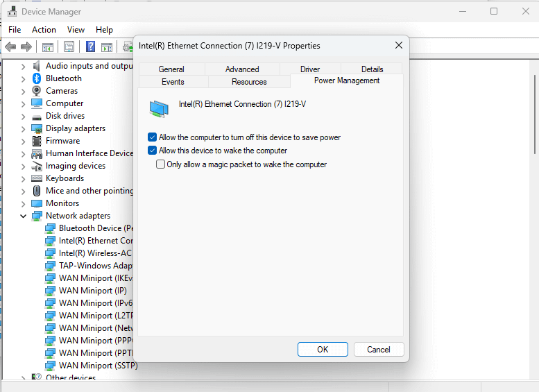Click the Disk drives icon

37,116
